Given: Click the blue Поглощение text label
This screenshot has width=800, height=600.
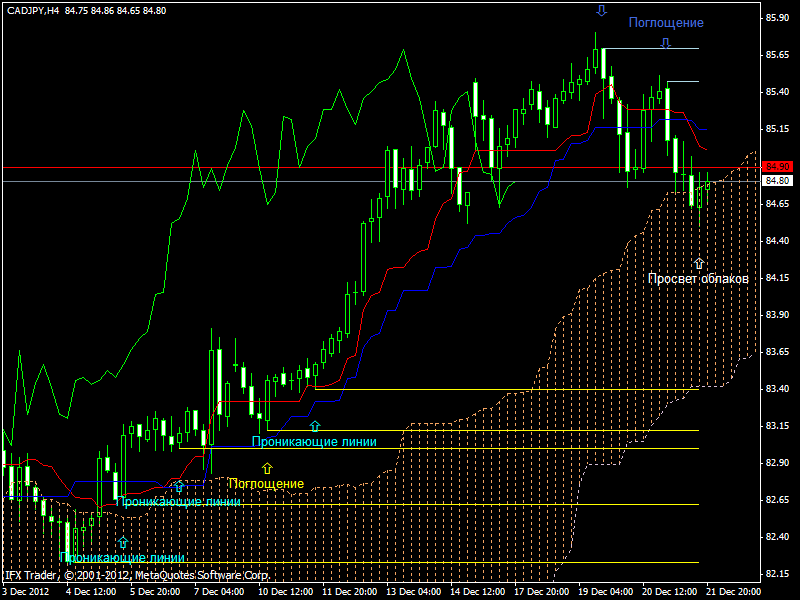Looking at the screenshot, I should click(666, 22).
